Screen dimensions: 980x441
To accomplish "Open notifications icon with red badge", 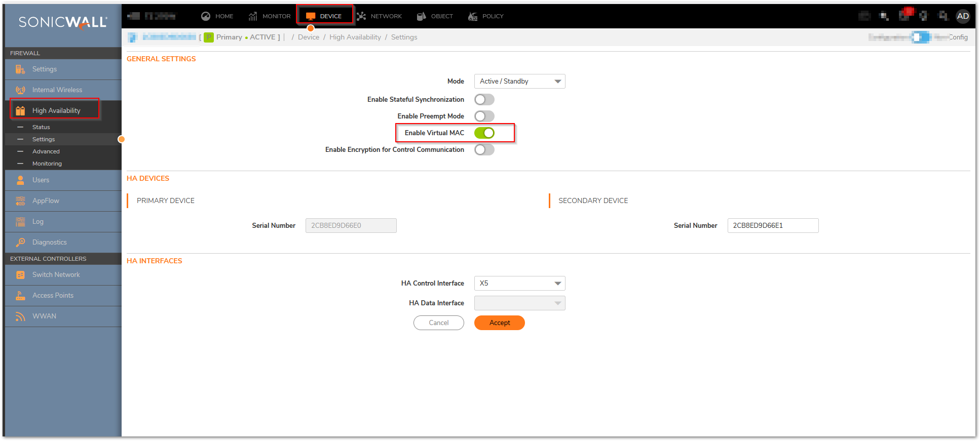I will pos(906,14).
